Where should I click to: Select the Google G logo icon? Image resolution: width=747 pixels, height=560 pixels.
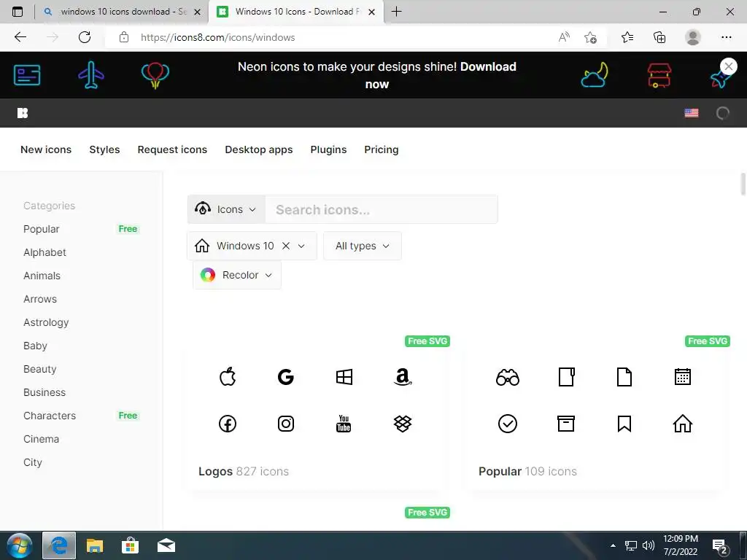(x=286, y=377)
